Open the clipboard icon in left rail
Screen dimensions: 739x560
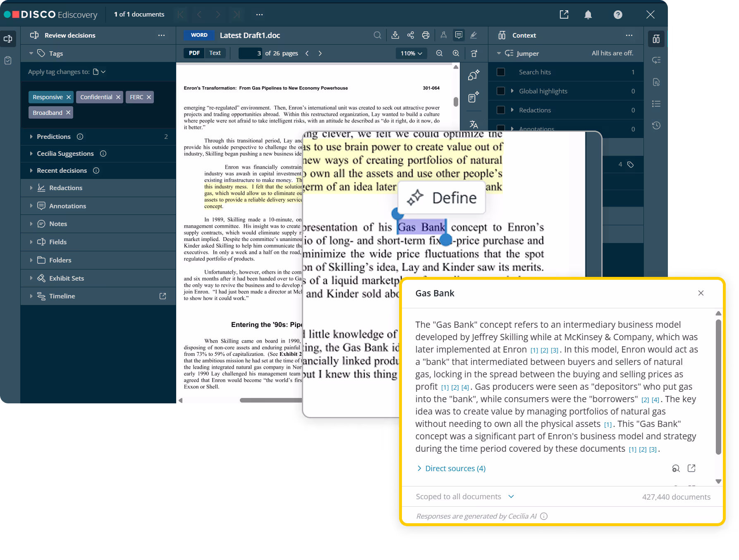(x=8, y=60)
